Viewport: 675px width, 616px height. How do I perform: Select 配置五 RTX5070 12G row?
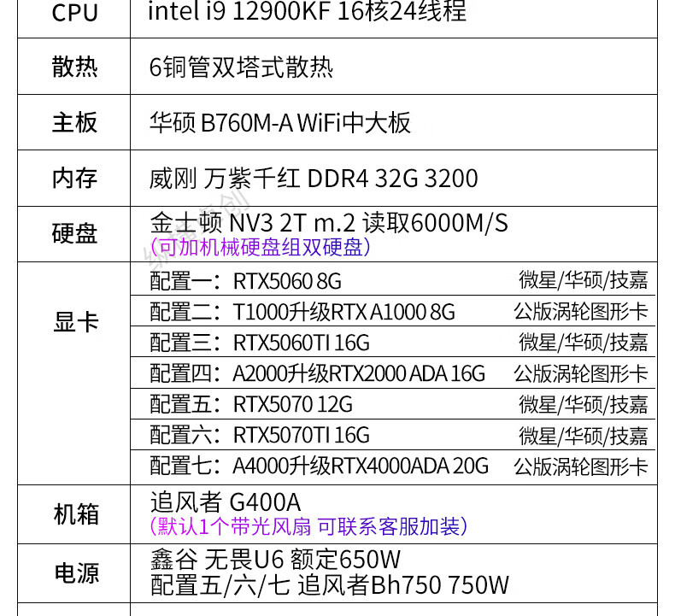(x=251, y=404)
